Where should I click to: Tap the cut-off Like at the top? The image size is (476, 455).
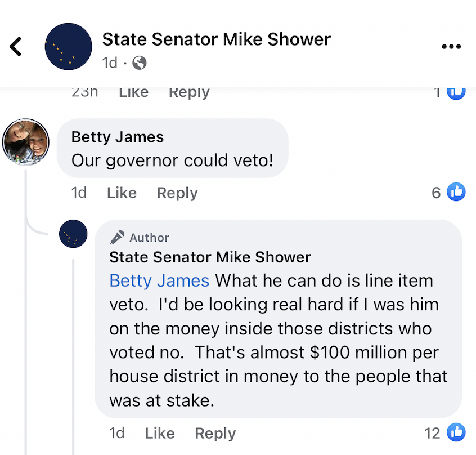tap(133, 92)
